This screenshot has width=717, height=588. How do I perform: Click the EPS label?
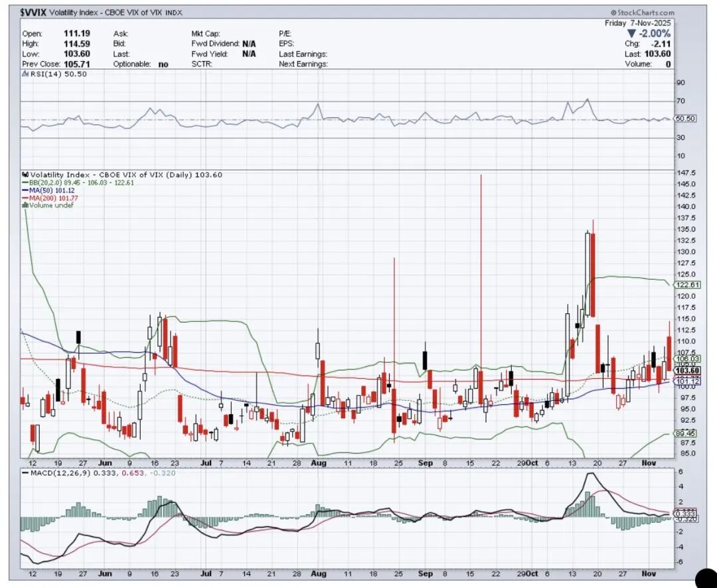coord(286,44)
